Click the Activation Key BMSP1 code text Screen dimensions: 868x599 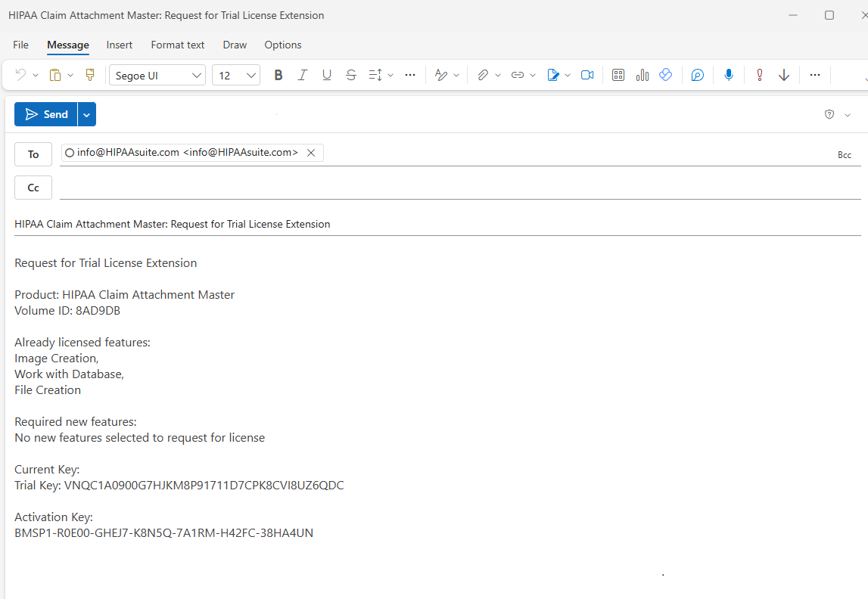(164, 532)
